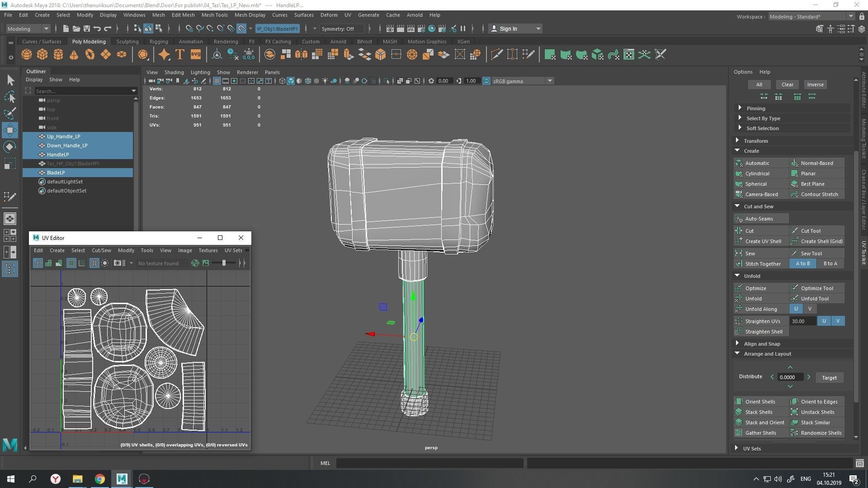Toggle sRGB gamma color management button

[x=486, y=81]
